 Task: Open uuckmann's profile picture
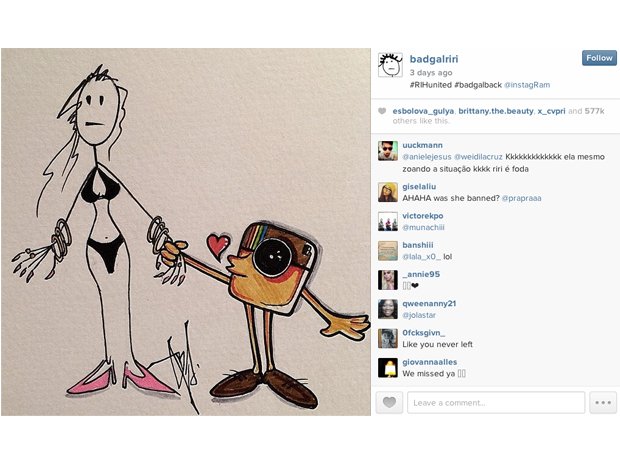pyautogui.click(x=388, y=151)
